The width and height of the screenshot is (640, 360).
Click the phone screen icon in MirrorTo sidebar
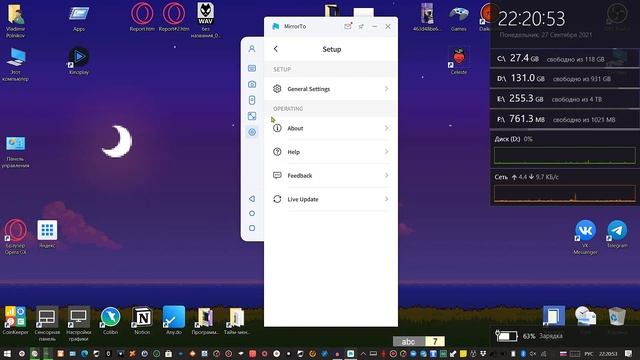[x=252, y=100]
